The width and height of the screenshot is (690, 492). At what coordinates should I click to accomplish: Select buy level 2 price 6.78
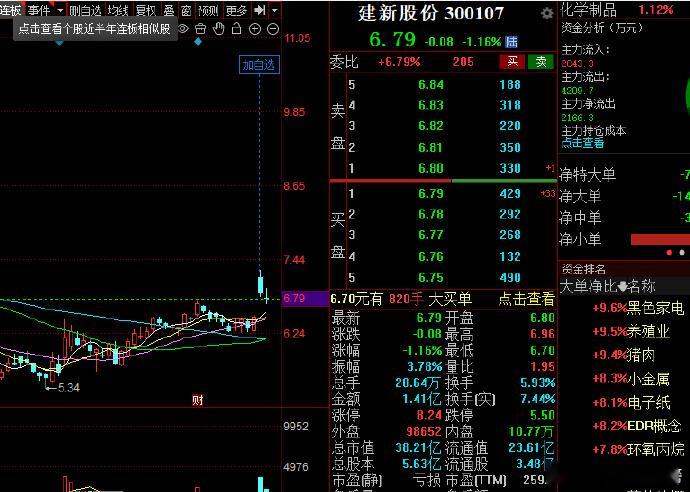coord(431,214)
